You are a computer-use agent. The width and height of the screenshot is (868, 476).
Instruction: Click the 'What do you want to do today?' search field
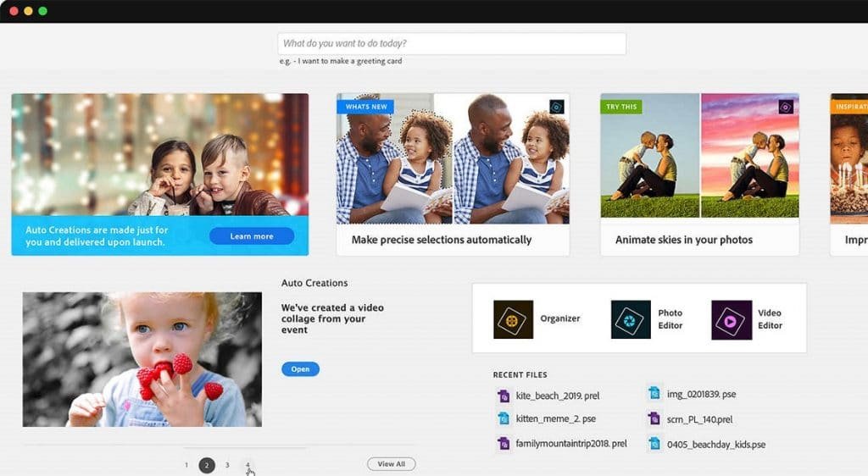click(x=451, y=44)
